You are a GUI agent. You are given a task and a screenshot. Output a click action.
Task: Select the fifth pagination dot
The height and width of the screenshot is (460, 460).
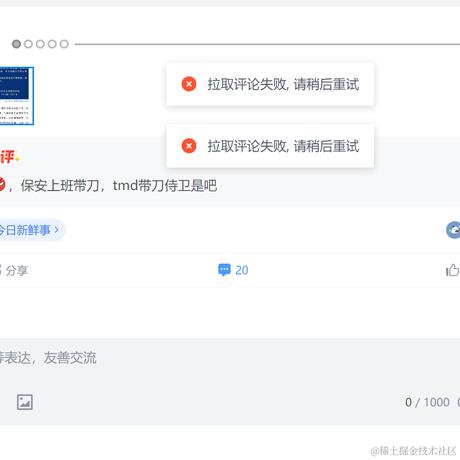64,44
